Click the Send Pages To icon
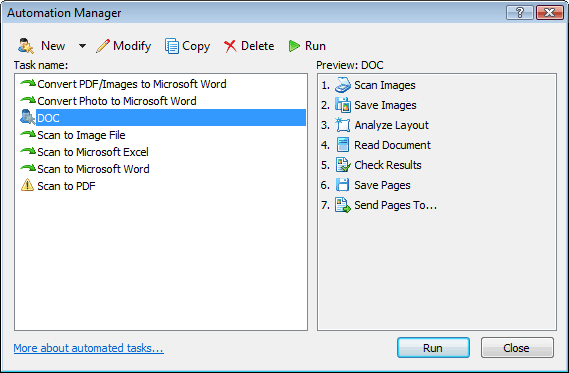569x373 pixels. pos(343,205)
